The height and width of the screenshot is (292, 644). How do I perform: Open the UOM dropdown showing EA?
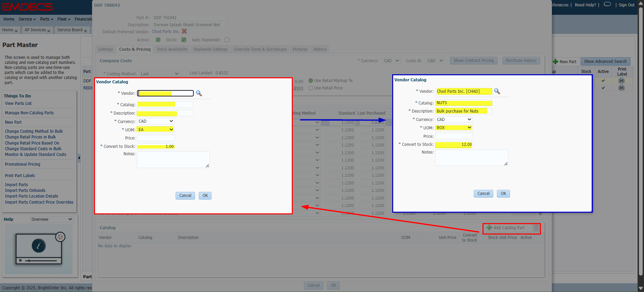tap(156, 130)
